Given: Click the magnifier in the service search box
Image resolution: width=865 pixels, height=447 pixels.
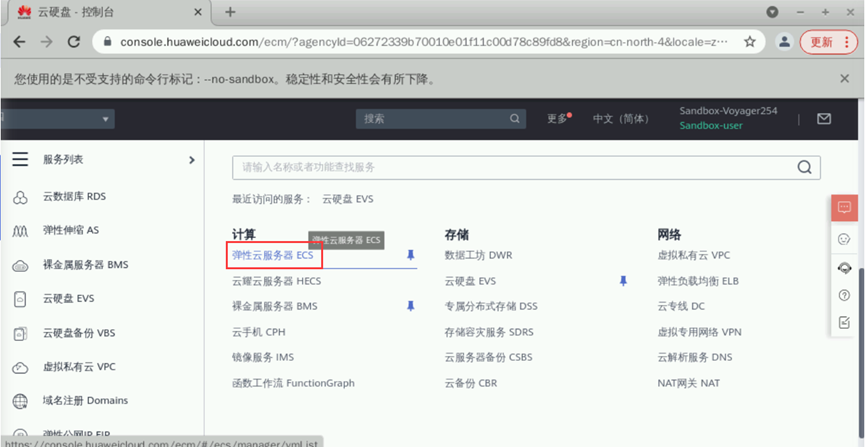Looking at the screenshot, I should pyautogui.click(x=804, y=167).
